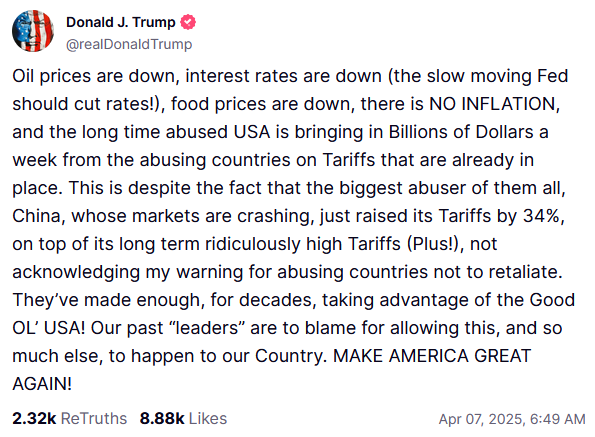
Task: Click the 6:49 AM time text
Action: click(x=557, y=419)
